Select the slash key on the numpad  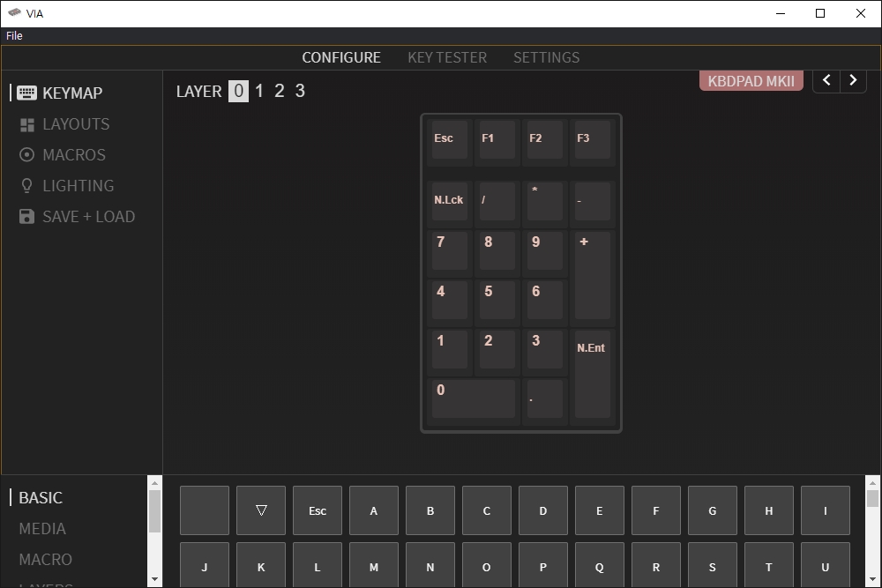coord(497,203)
